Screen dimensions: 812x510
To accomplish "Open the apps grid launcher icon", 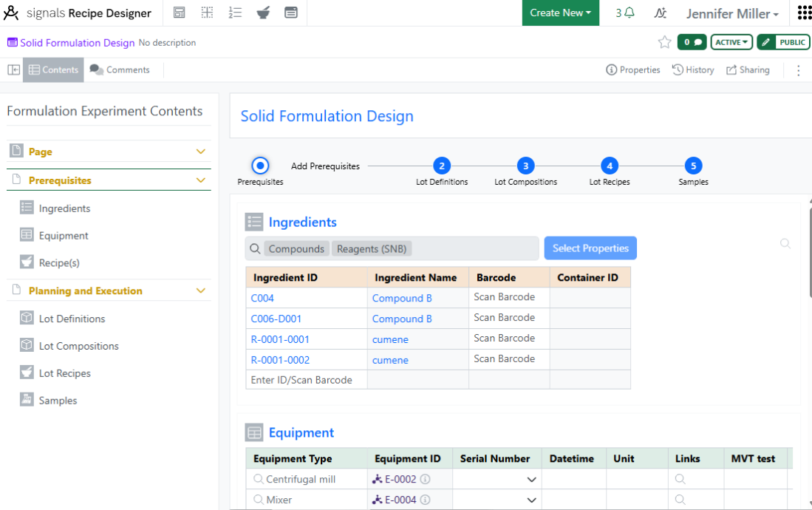I will pos(804,13).
